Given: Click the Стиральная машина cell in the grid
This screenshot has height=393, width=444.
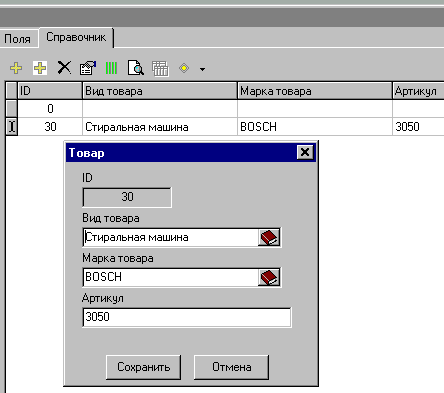Looking at the screenshot, I should (x=160, y=127).
